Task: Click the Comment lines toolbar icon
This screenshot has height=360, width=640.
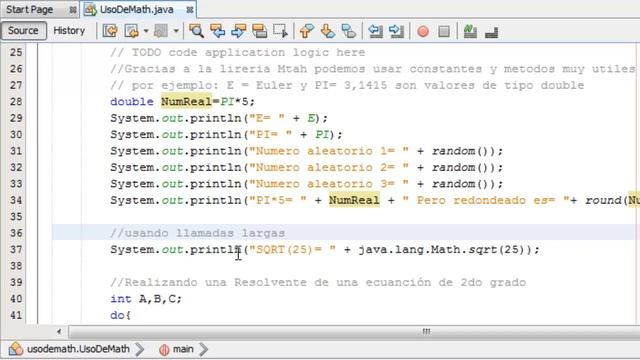Action: tap(470, 31)
